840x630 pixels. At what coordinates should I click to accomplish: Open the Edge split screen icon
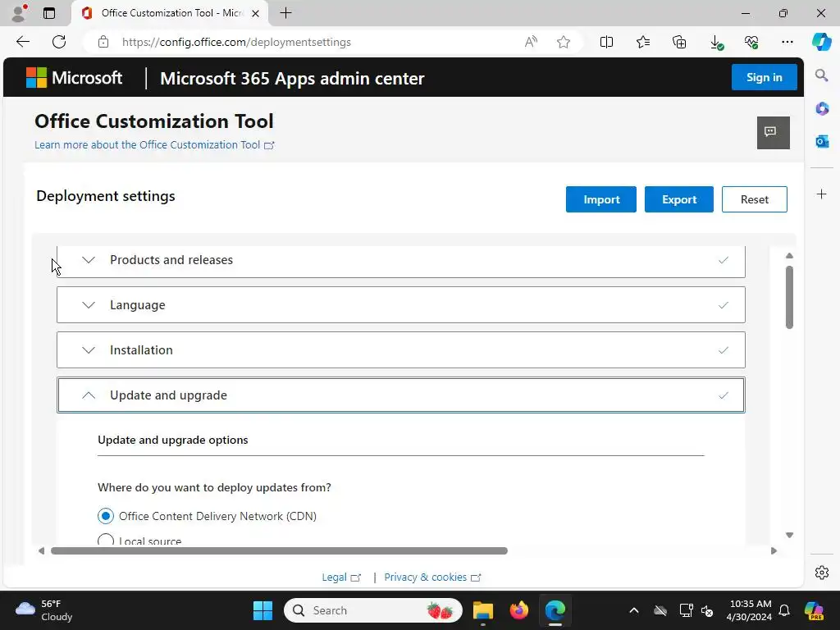606,42
